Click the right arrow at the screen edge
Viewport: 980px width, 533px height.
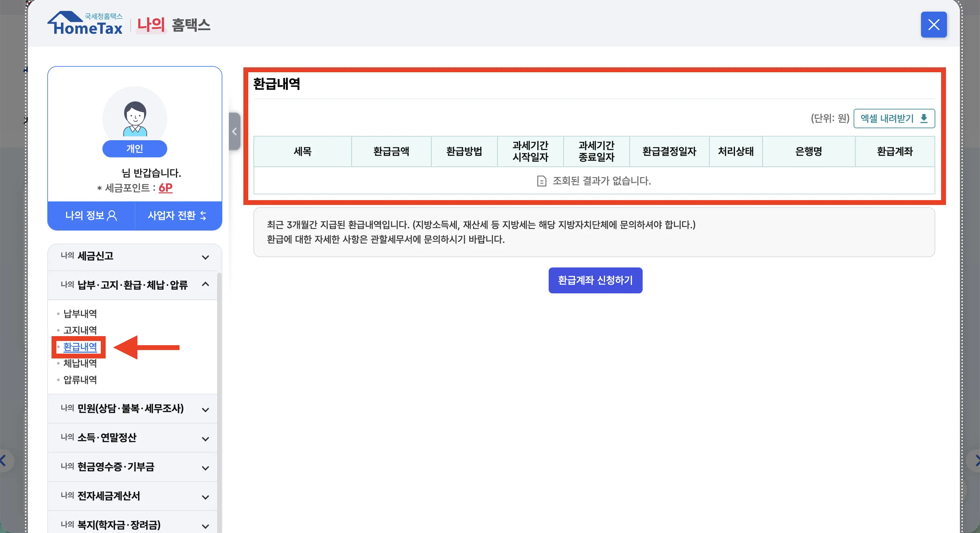(x=976, y=461)
